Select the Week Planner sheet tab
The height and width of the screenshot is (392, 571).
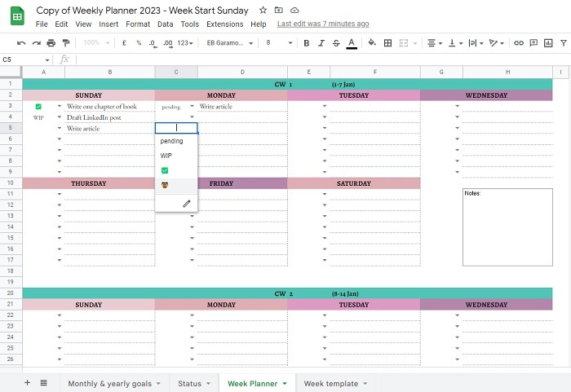coord(257,383)
